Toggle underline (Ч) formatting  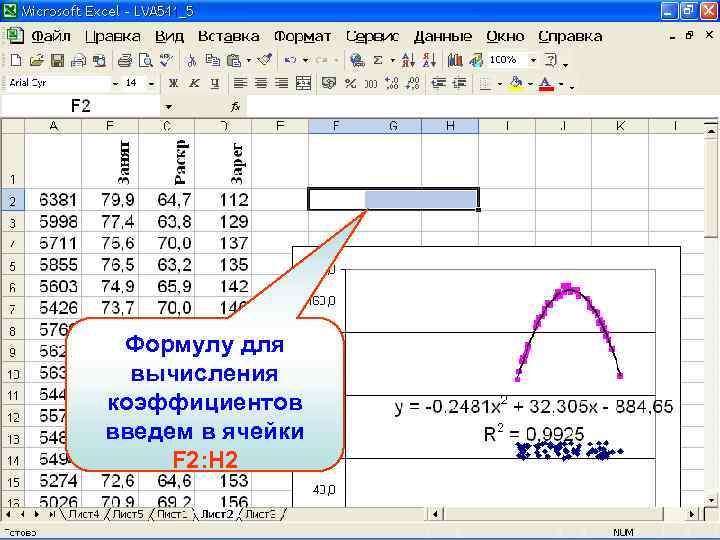pos(215,83)
